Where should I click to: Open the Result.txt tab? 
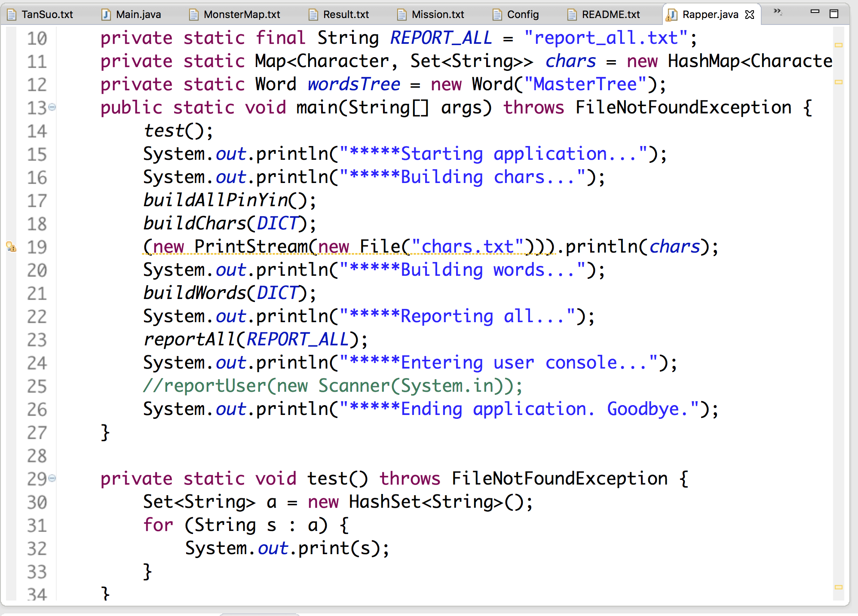point(340,15)
